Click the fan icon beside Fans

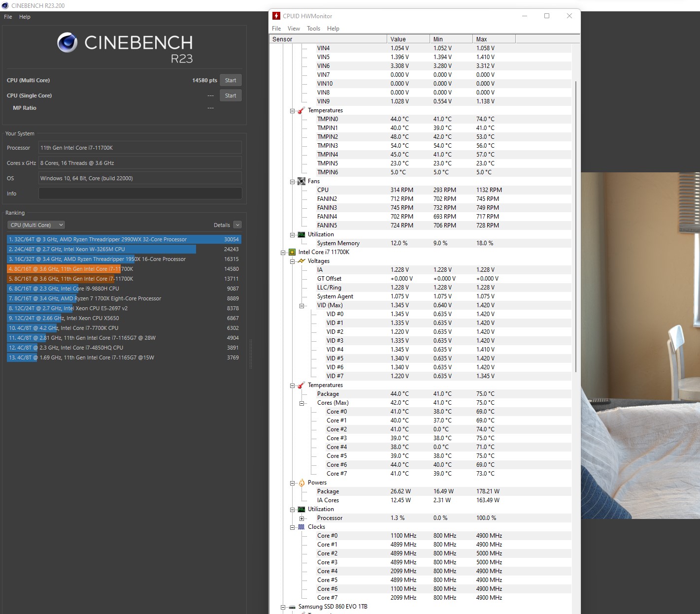click(x=301, y=181)
